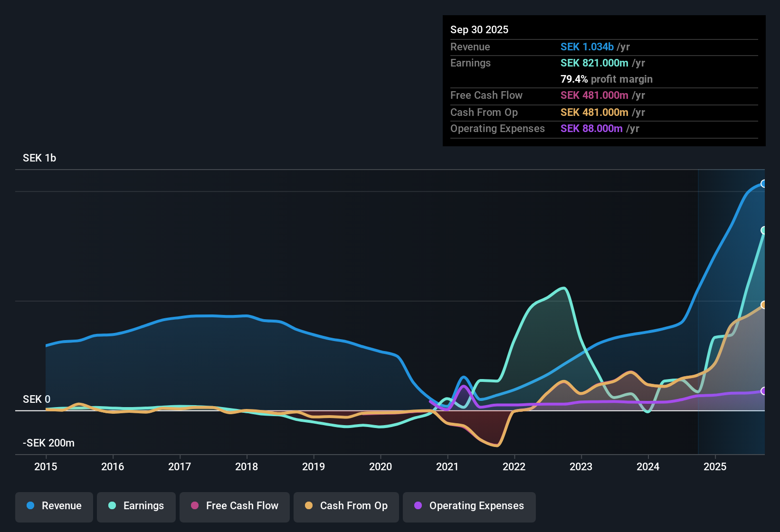
Task: Click the Revenue endpoint marker on chart
Action: tap(763, 184)
